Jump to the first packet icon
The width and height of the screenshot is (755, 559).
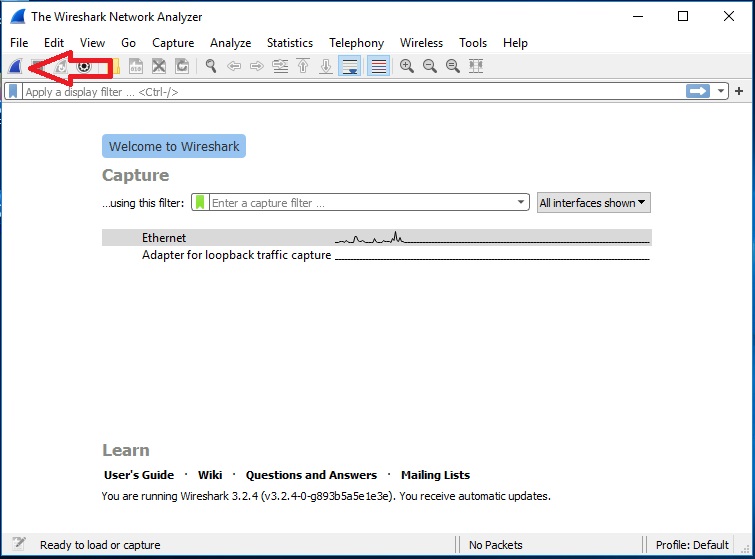[303, 66]
